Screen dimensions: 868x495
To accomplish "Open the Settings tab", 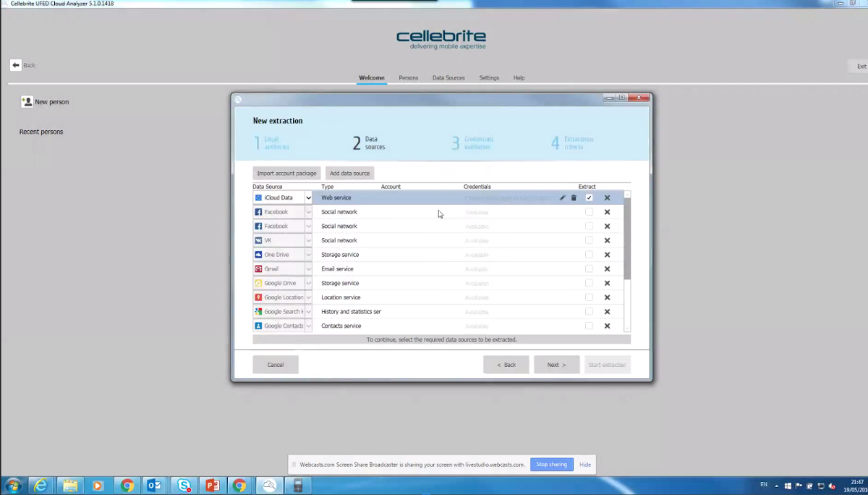I will pyautogui.click(x=489, y=77).
